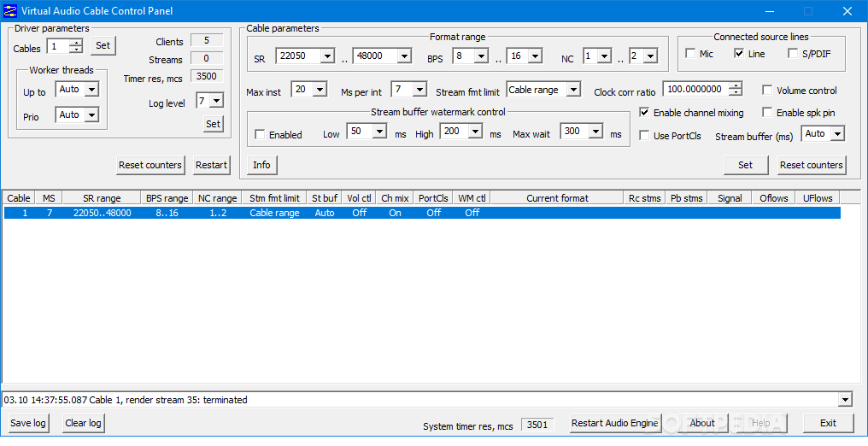The image size is (868, 446).
Task: Open the minimum BPS dropdown showing 8
Action: click(x=480, y=56)
